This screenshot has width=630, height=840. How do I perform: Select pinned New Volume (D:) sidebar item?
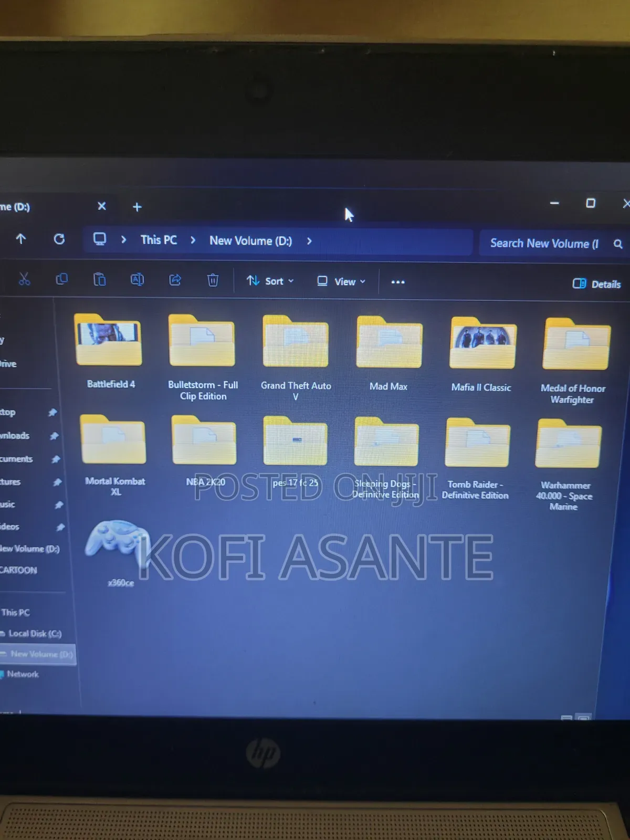coord(30,549)
